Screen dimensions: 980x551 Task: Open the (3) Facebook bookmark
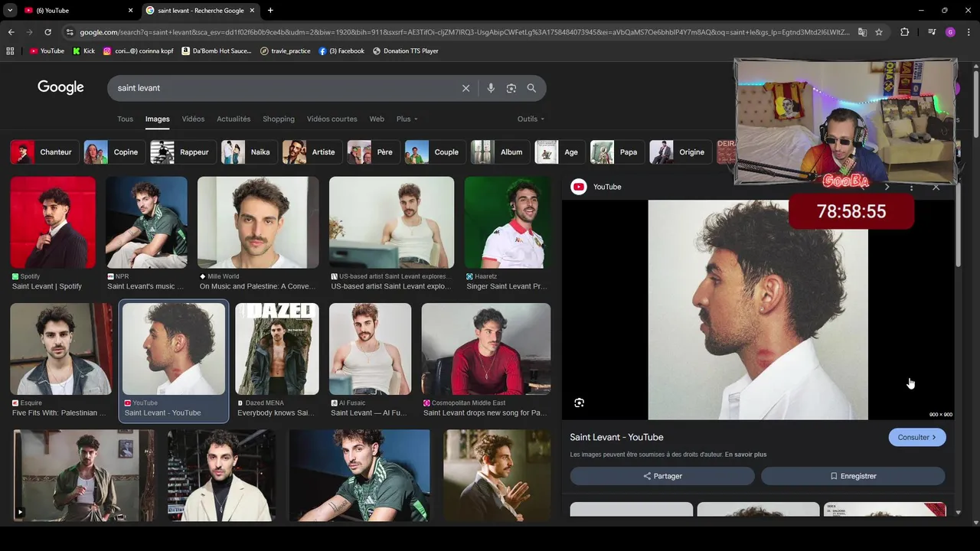(341, 51)
